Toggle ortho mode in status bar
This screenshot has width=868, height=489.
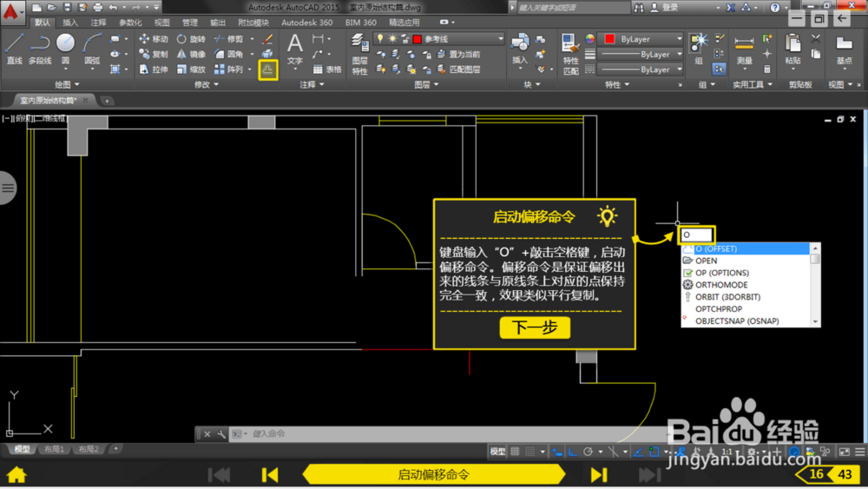(x=572, y=452)
